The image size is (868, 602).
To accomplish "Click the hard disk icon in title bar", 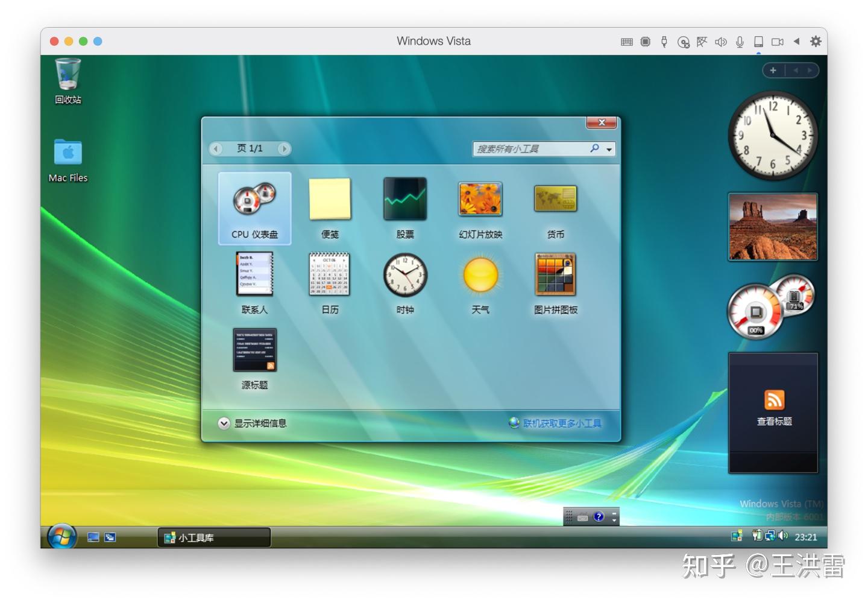I will (758, 42).
